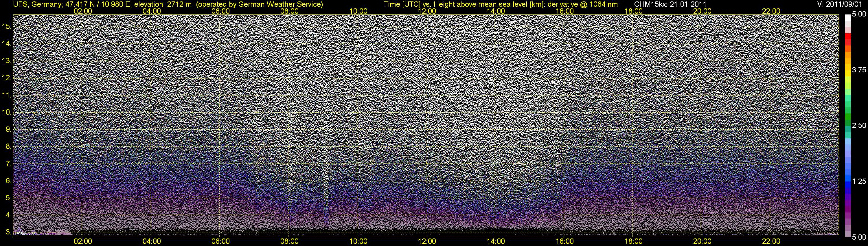Viewport: 868px width, 246px height.
Task: Click the height label "11." on the height axis
Action: (x=7, y=95)
